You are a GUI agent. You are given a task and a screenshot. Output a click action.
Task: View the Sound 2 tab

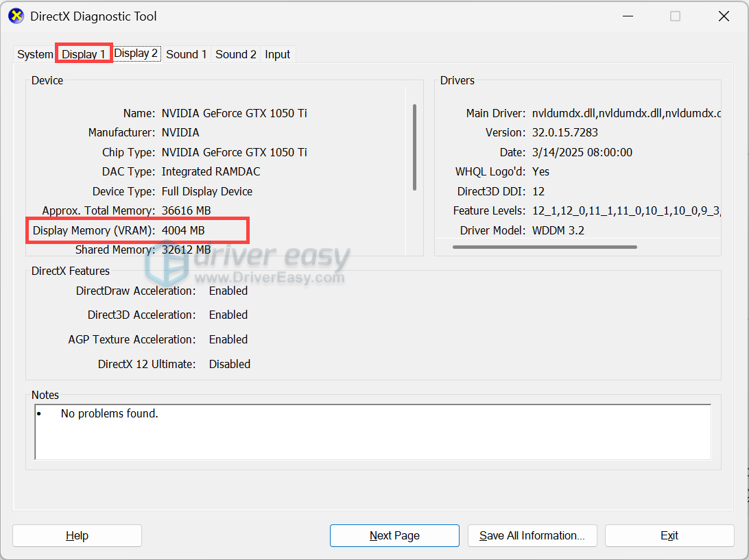click(x=235, y=53)
